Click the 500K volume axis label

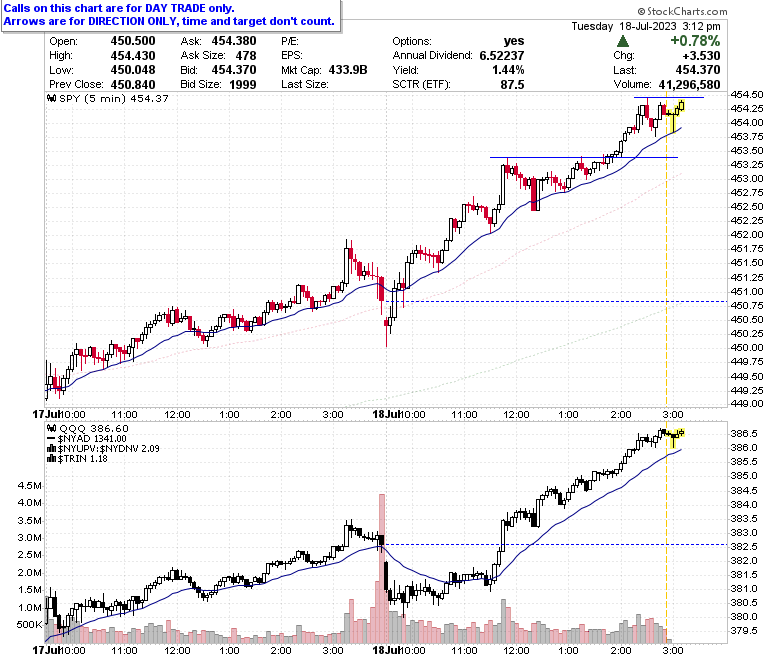point(29,625)
